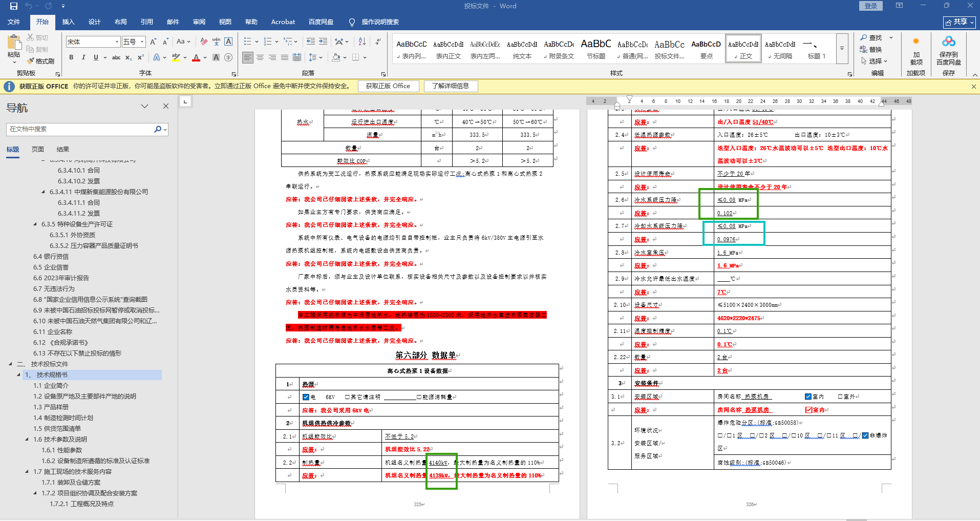This screenshot has width=980, height=521.
Task: Click the Copy (复制) icon
Action: click(31, 49)
